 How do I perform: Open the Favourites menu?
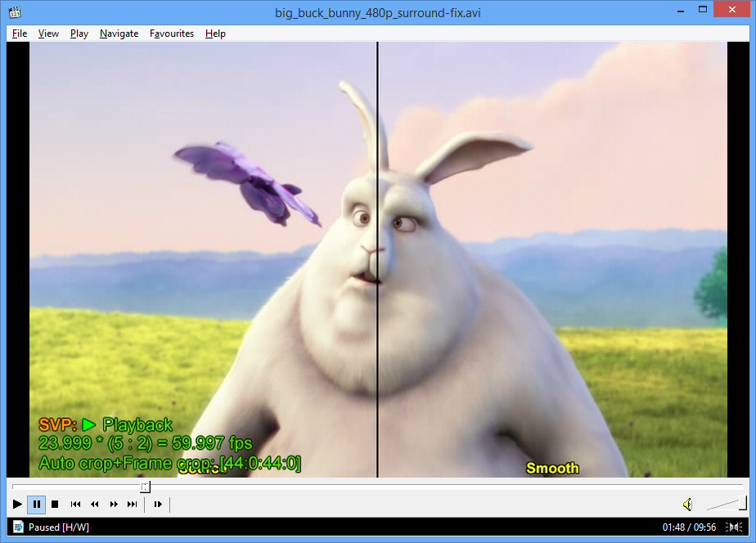[172, 34]
